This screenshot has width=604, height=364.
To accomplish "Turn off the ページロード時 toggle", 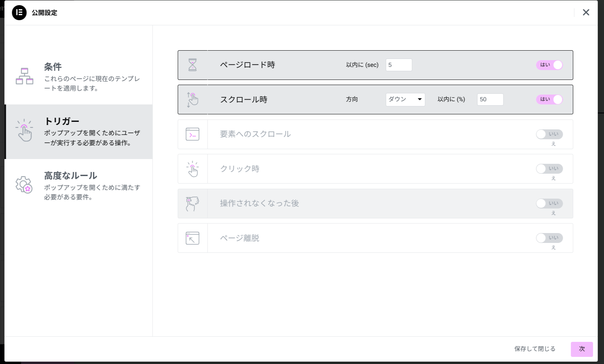I will pos(549,65).
